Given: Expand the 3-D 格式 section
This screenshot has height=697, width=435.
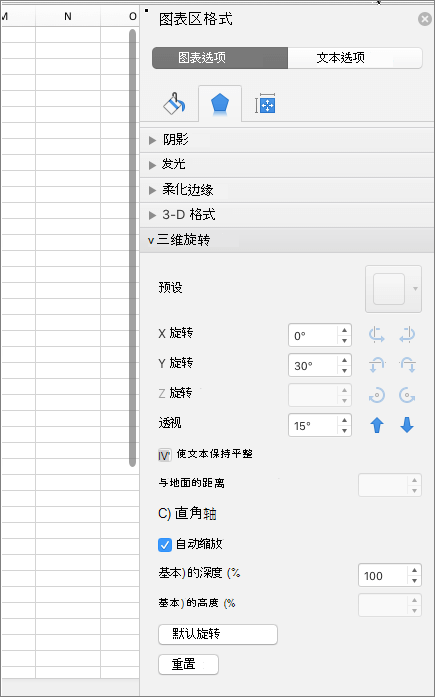Looking at the screenshot, I should coord(287,215).
